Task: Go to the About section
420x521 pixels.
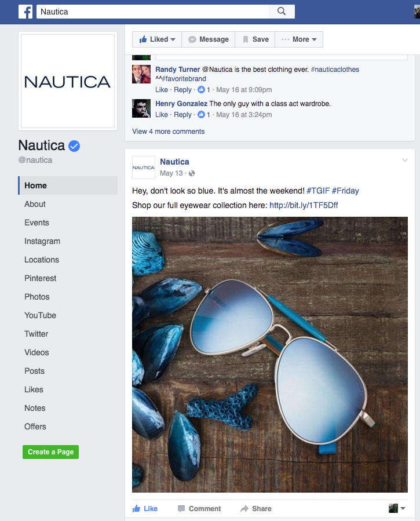Action: (35, 204)
